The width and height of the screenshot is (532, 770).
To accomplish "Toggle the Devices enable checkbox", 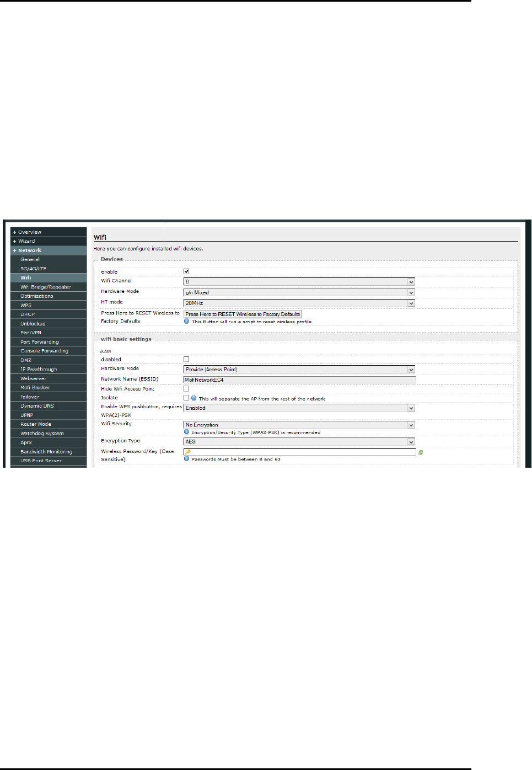I will 186,271.
